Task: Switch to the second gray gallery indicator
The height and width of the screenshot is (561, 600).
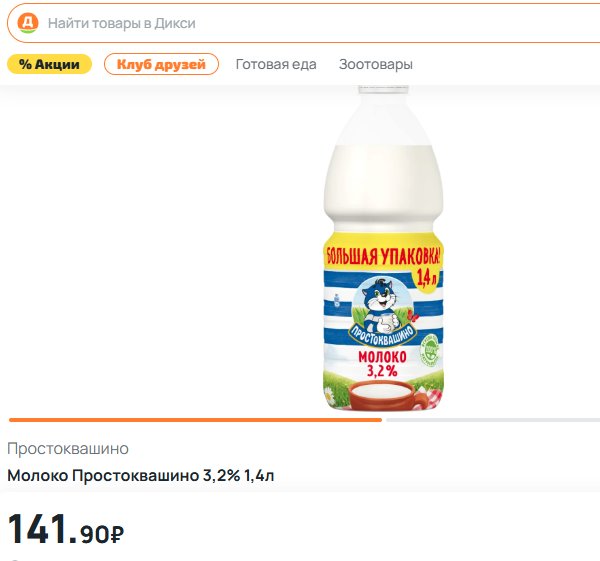Action: tap(493, 420)
